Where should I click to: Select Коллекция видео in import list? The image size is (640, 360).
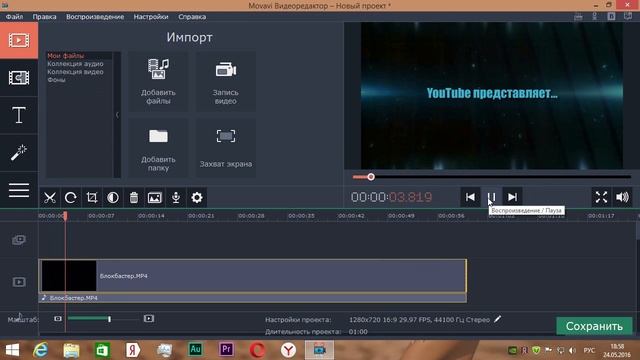coord(76,72)
